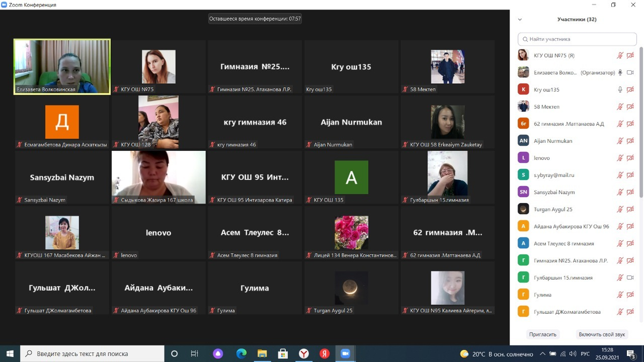Viewport: 644px width, 362px height.
Task: Click the Найти участника search field
Action: [x=577, y=39]
